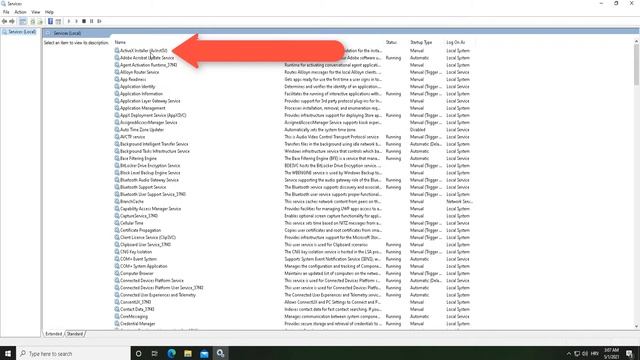Open Task View from the taskbar
Image resolution: width=640 pixels, height=360 pixels.
155,353
